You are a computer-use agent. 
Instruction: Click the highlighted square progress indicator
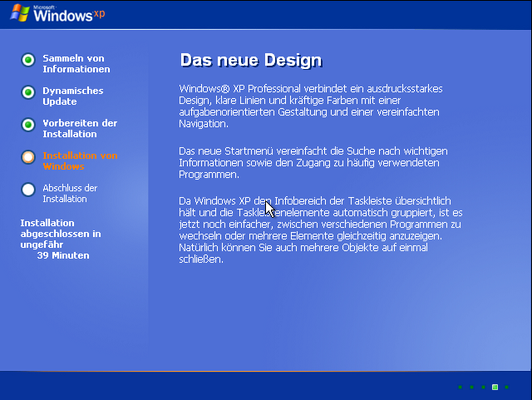[495, 387]
